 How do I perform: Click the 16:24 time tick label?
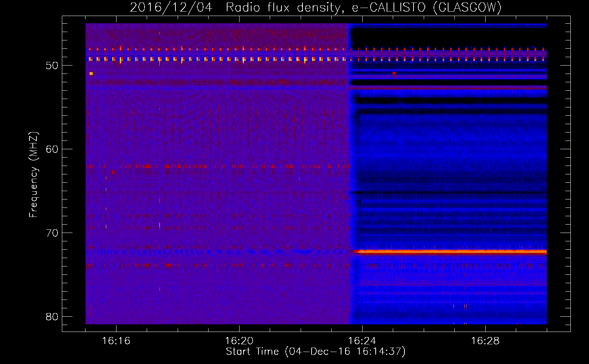(362, 341)
